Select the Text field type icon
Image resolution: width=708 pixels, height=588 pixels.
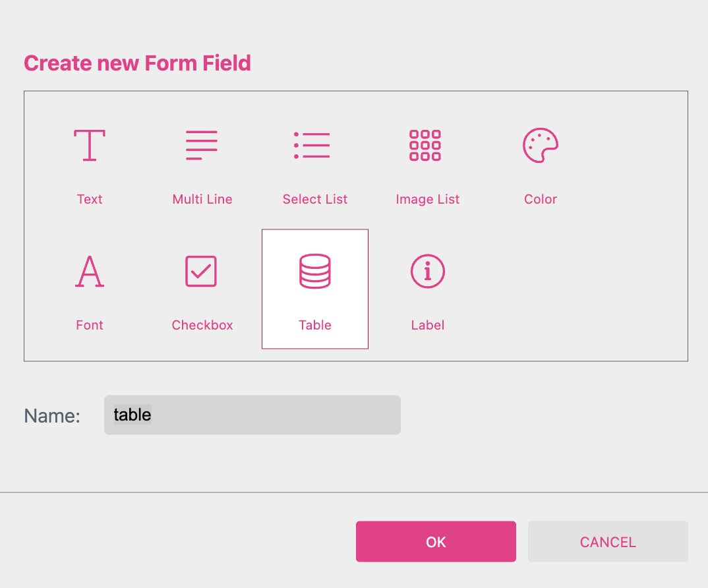(90, 145)
